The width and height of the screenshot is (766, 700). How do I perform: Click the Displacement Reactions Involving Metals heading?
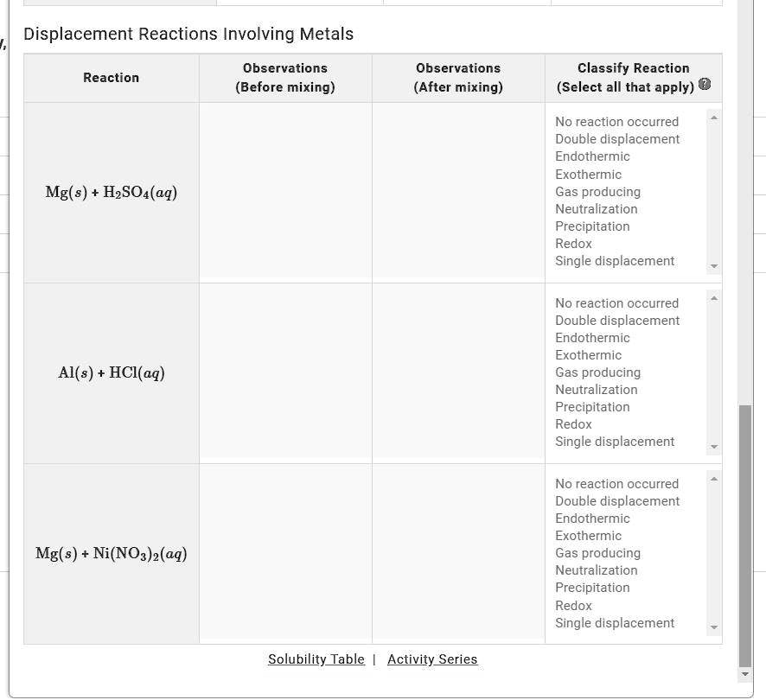point(188,34)
